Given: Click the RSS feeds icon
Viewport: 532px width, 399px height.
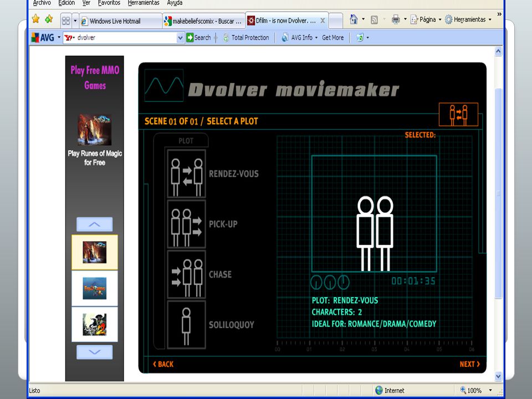Looking at the screenshot, I should (374, 20).
